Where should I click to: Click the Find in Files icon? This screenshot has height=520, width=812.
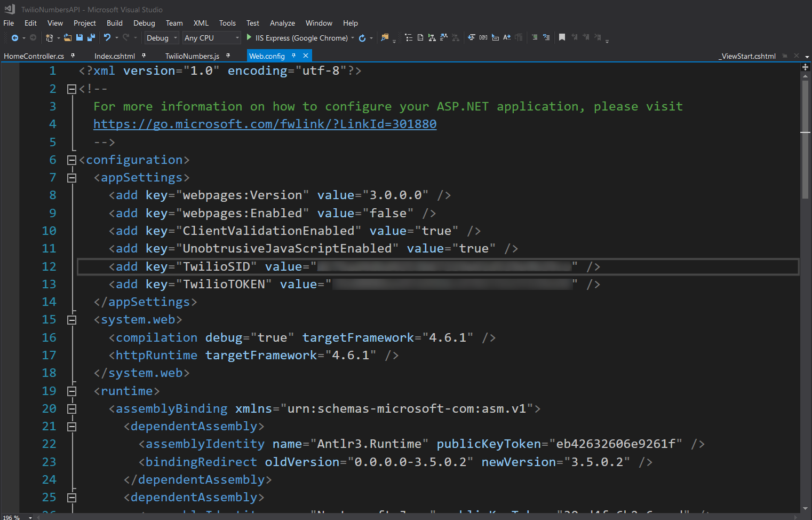coord(385,37)
